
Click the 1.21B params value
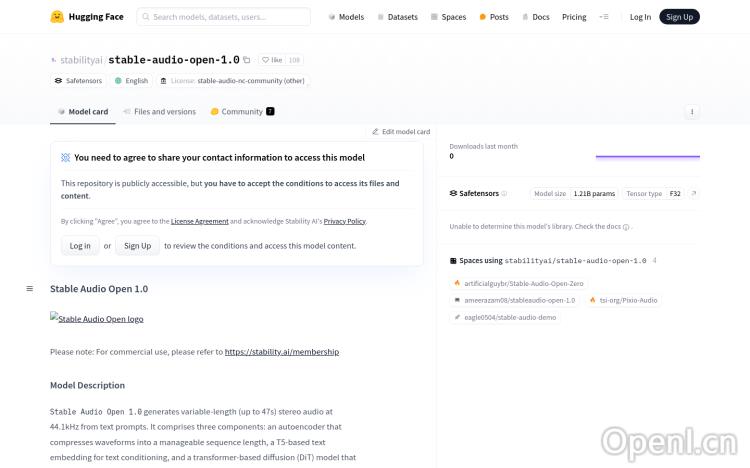pos(594,193)
